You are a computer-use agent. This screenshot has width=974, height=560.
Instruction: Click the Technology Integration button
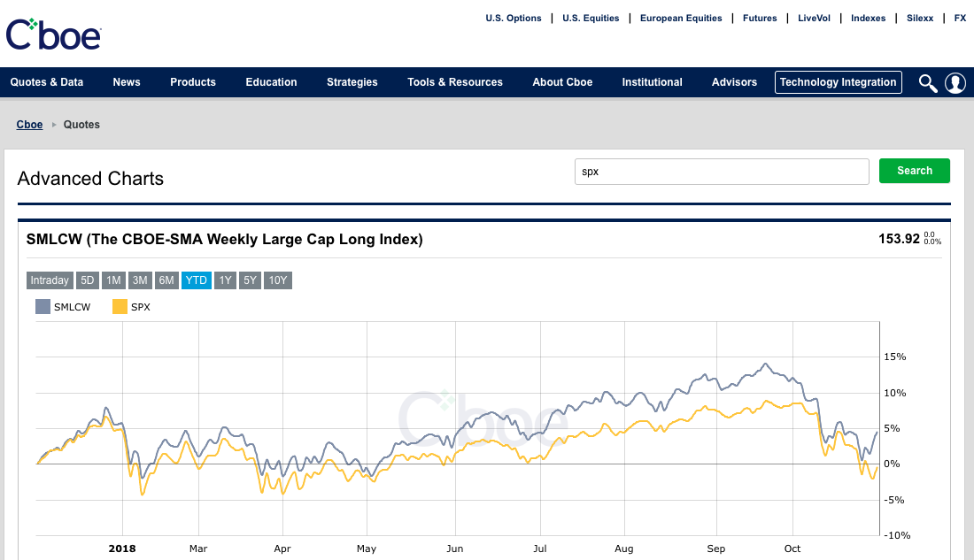[x=838, y=82]
